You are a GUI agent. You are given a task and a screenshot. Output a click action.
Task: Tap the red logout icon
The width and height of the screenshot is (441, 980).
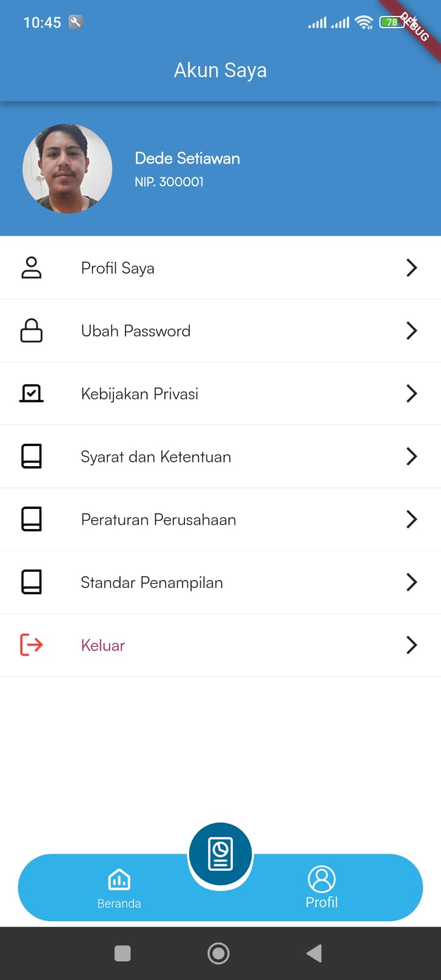coord(31,645)
